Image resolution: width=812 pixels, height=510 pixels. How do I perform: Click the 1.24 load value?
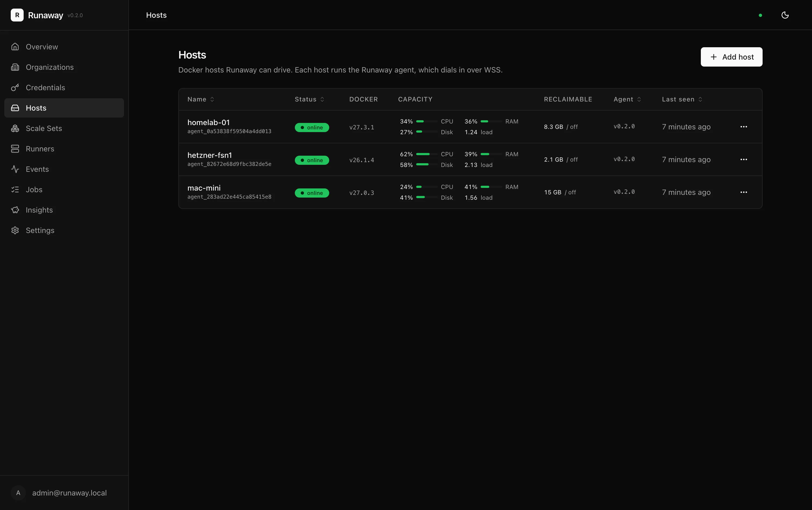(471, 132)
